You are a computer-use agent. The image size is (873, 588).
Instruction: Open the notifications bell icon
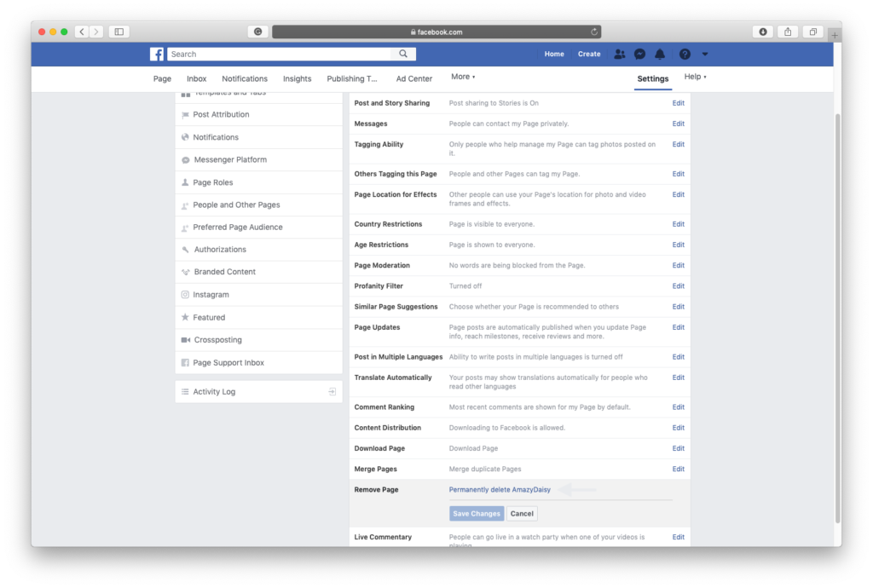coord(660,54)
